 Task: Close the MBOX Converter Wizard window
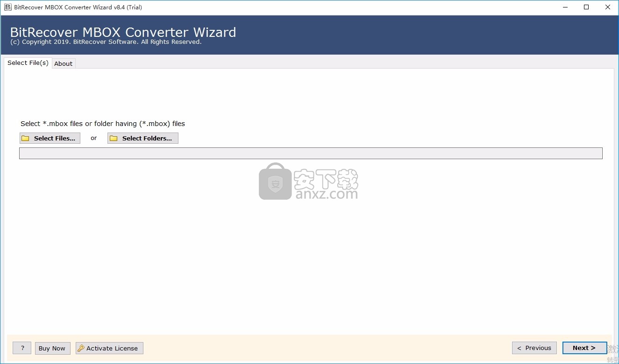point(608,7)
